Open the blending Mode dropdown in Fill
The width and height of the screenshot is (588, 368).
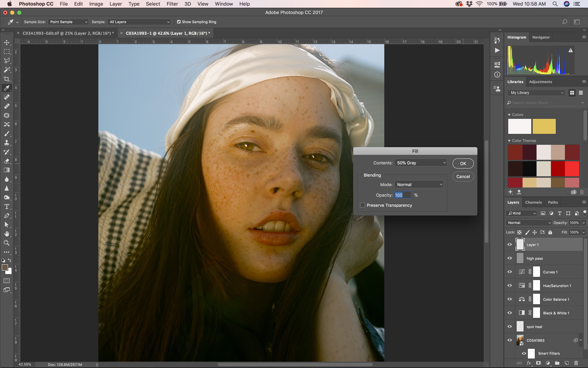(419, 185)
